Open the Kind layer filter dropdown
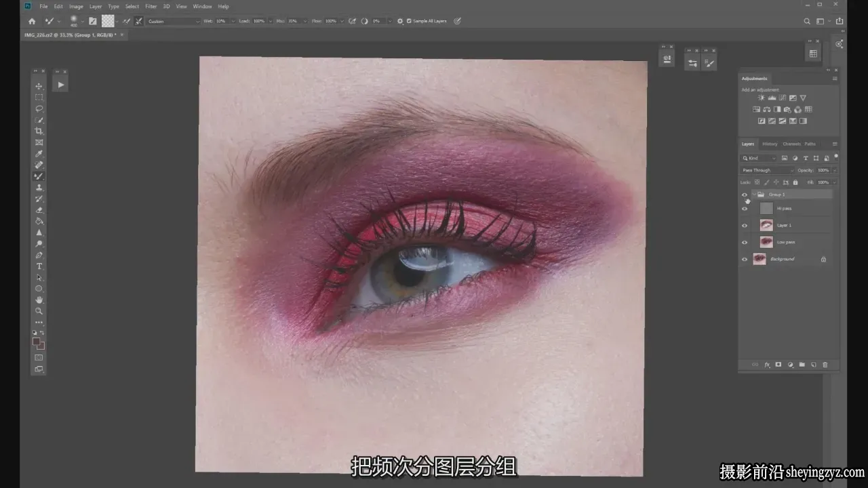This screenshot has width=868, height=488. (x=759, y=158)
